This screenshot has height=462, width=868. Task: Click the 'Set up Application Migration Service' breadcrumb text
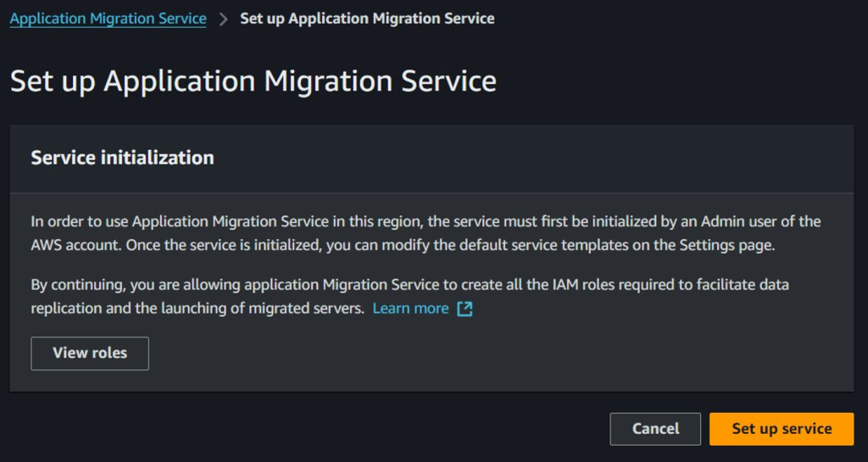[367, 19]
